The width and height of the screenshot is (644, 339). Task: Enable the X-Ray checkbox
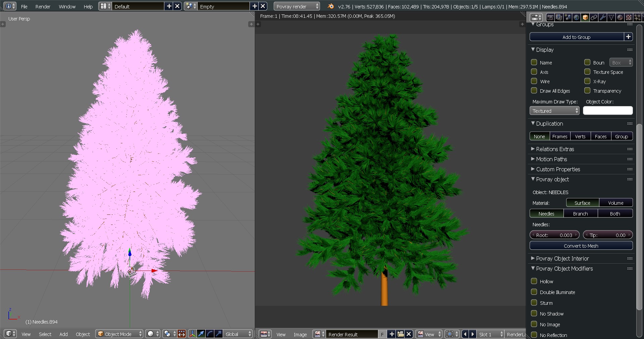tap(587, 81)
